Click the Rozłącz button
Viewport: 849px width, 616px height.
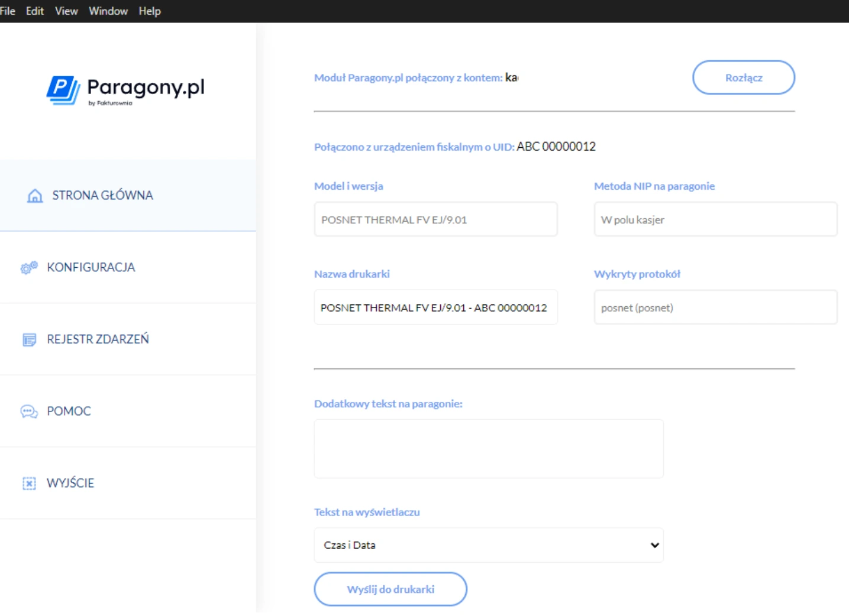tap(744, 77)
